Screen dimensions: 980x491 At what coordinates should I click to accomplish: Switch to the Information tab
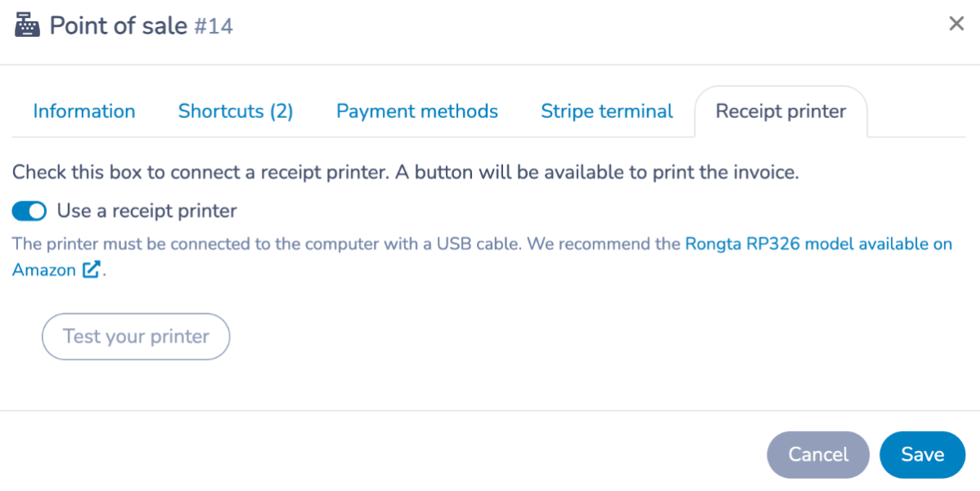click(84, 111)
